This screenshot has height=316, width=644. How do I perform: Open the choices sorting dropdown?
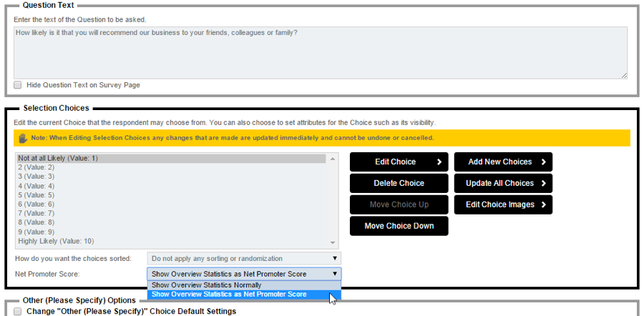pos(244,258)
